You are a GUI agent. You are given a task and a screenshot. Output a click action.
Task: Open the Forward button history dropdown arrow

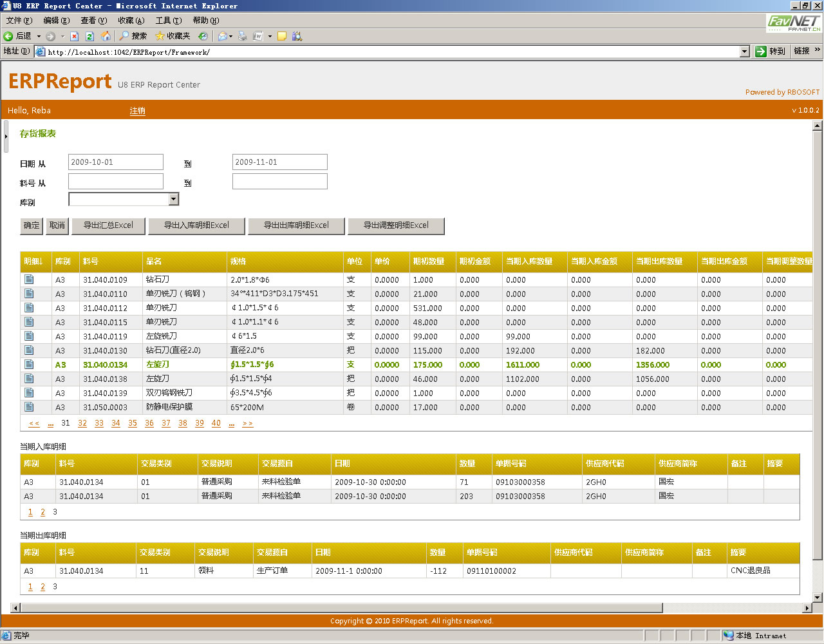62,36
